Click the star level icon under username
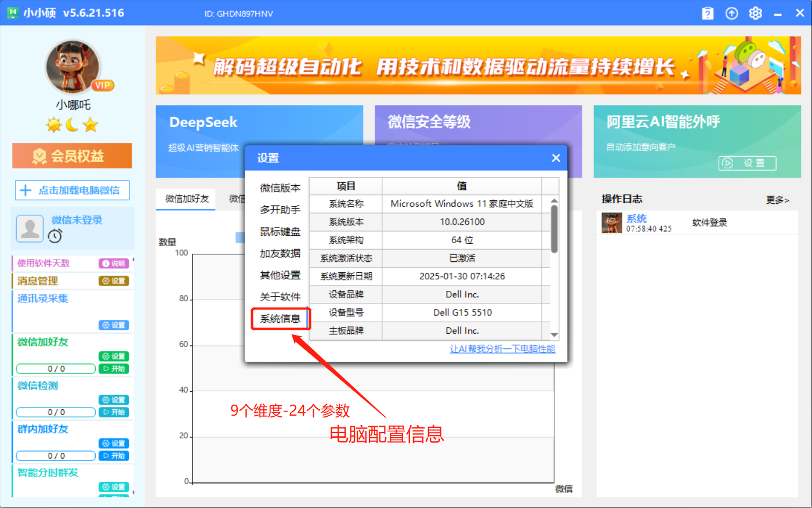The height and width of the screenshot is (508, 812). pos(90,124)
